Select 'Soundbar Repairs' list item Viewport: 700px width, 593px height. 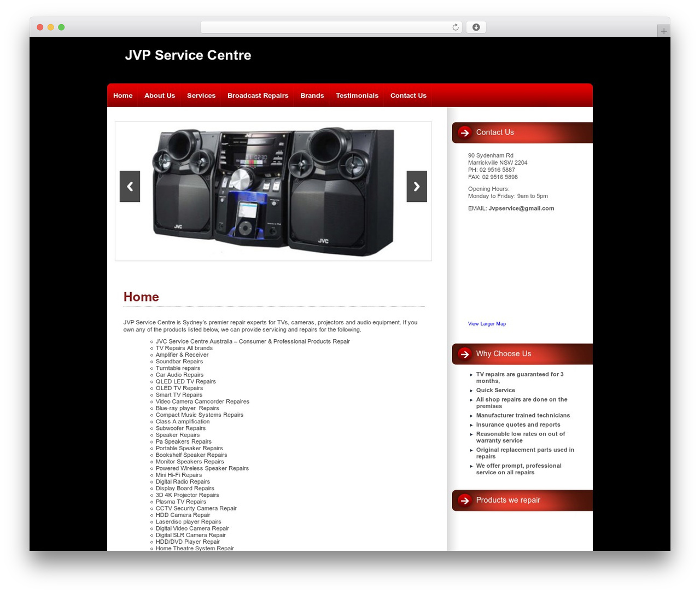(179, 362)
